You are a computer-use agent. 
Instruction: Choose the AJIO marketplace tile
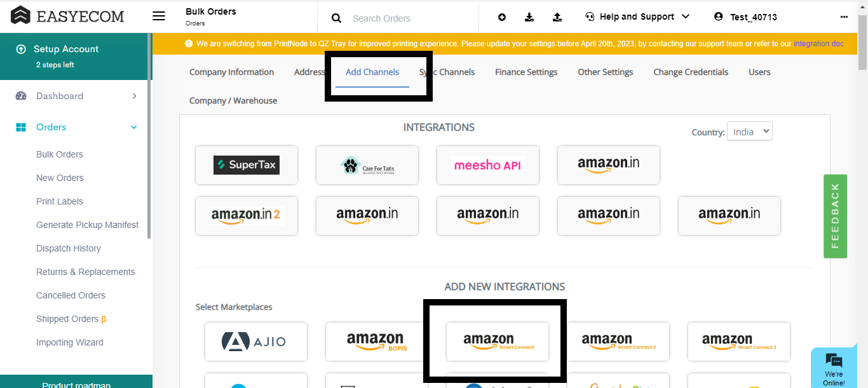pyautogui.click(x=256, y=342)
